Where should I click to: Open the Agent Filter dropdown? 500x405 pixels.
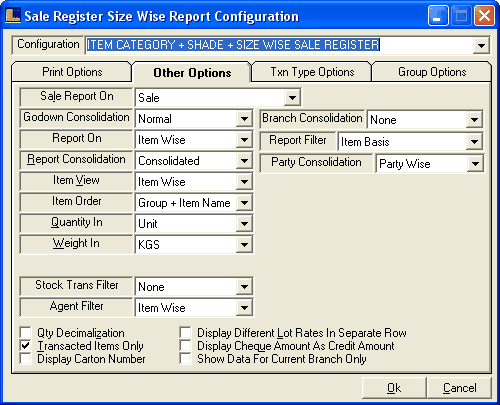coord(244,308)
